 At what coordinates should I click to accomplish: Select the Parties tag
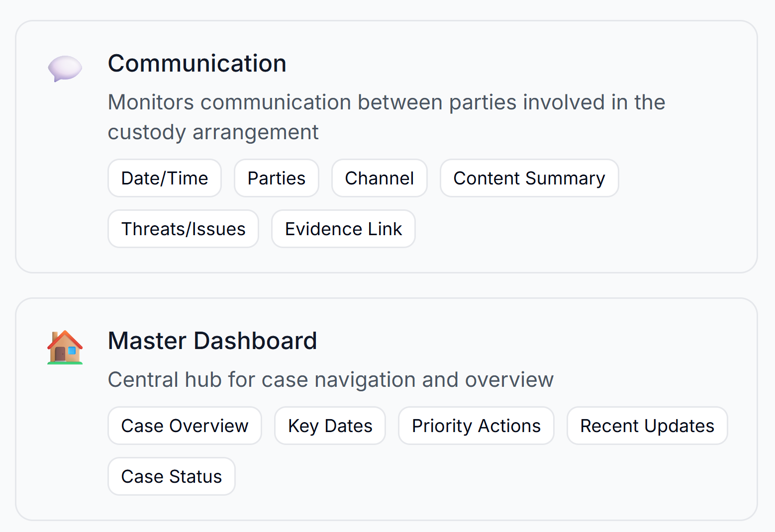click(x=277, y=178)
